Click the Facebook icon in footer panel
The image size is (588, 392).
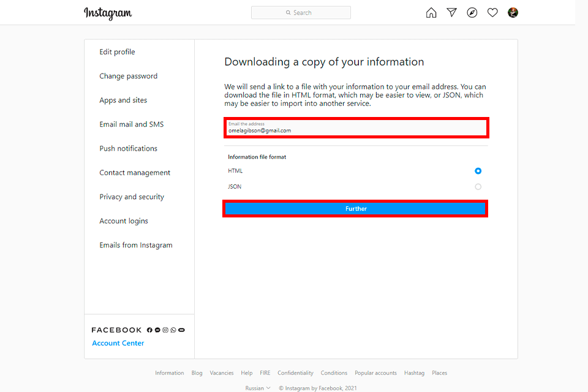pyautogui.click(x=149, y=330)
